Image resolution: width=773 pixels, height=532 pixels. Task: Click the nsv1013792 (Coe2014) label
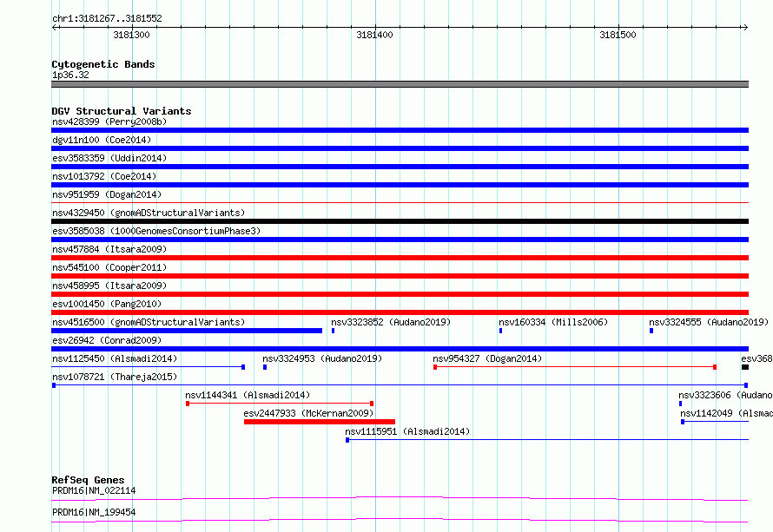coord(104,176)
